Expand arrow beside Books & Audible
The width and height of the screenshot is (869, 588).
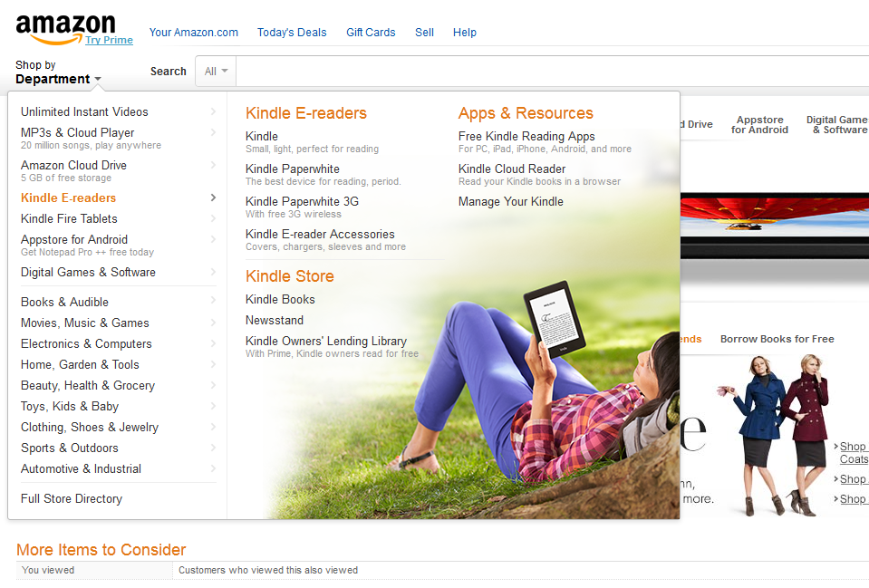[x=213, y=301]
